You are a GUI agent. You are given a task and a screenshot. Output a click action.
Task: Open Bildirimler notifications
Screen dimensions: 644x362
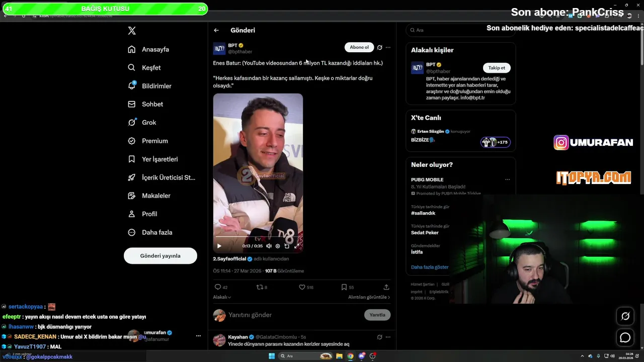(x=150, y=86)
